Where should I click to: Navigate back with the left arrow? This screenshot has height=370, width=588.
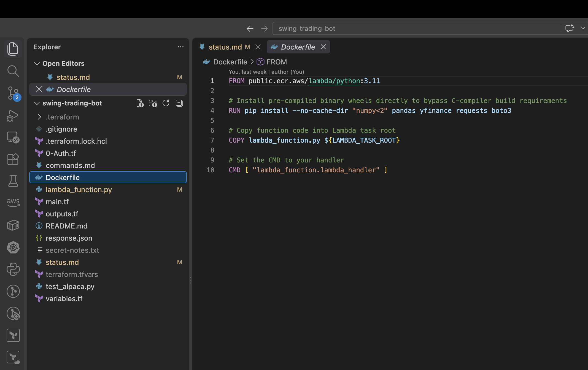click(x=250, y=29)
